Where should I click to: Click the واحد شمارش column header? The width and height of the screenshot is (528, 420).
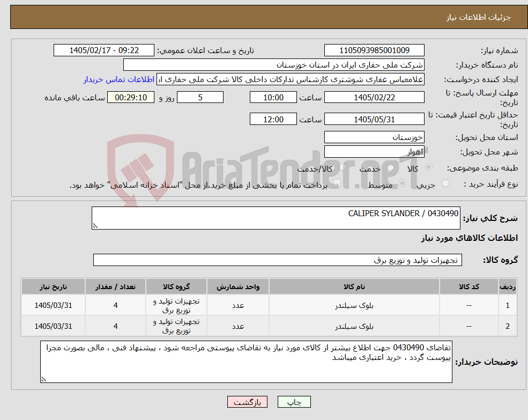(238, 286)
